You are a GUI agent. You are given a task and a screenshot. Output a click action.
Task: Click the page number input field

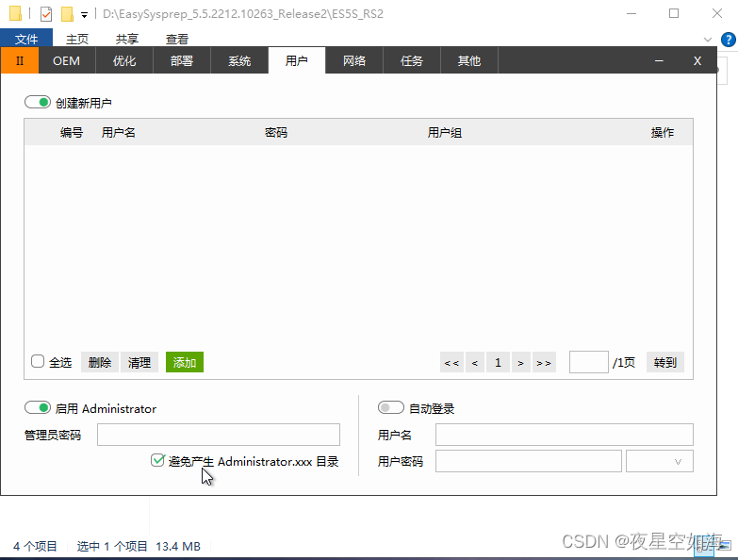589,362
